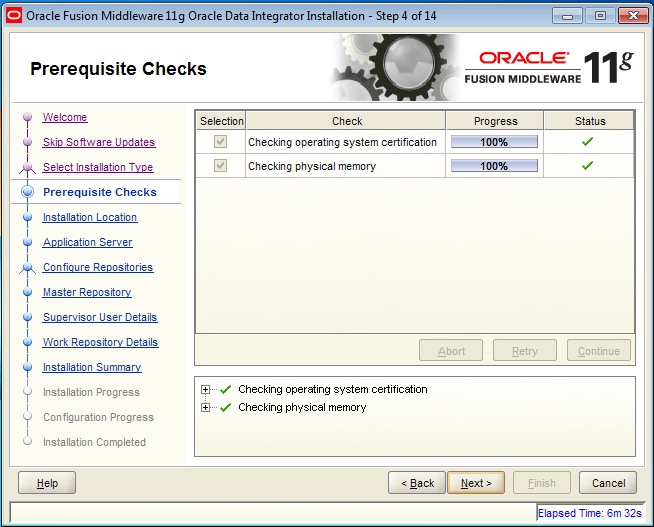
Task: Select the Prerequisite Checks step label
Action: click(x=100, y=192)
